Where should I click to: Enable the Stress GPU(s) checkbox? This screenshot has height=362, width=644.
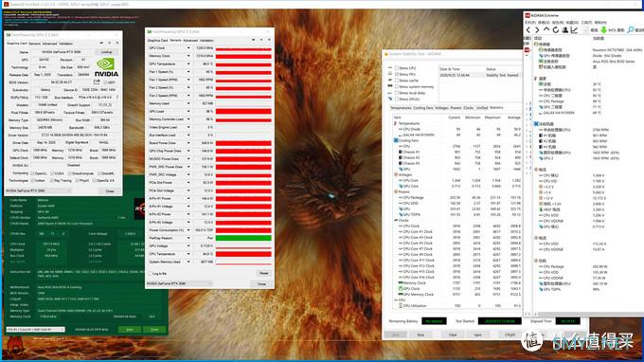coord(397,99)
